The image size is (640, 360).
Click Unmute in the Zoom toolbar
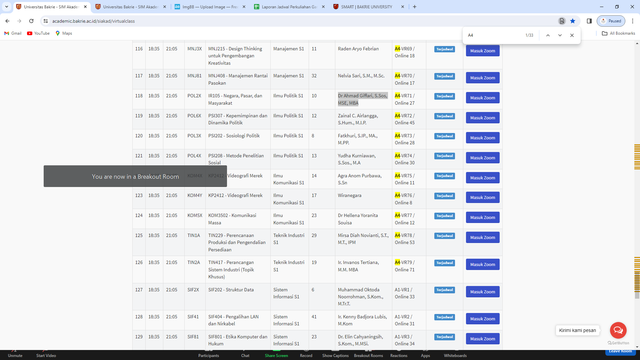coord(15,354)
